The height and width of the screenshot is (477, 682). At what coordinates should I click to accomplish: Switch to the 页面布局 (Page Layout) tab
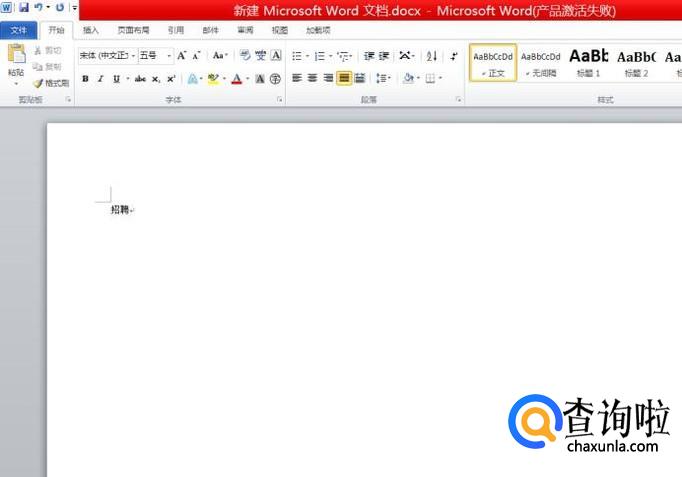134,30
